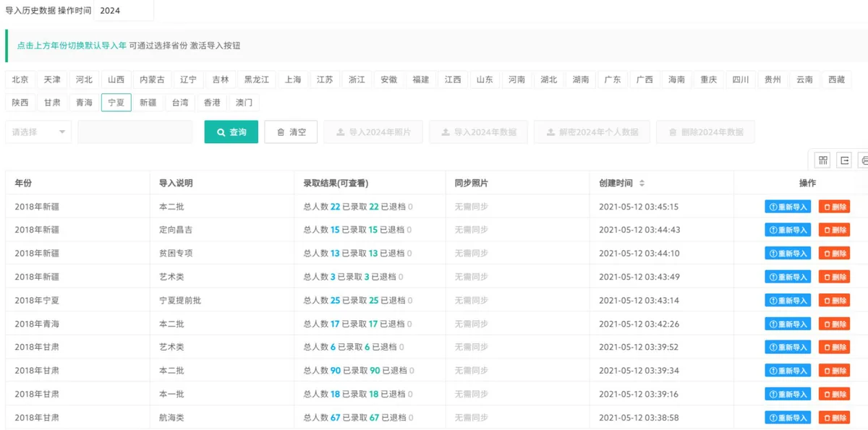Select the 河北 province tag
868x430 pixels.
click(x=84, y=79)
